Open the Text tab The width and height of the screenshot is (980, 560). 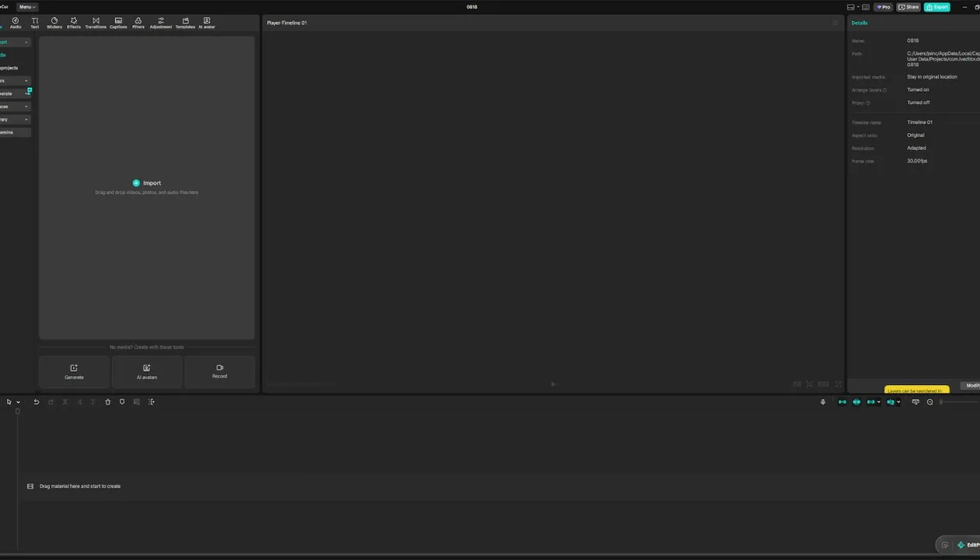(34, 23)
